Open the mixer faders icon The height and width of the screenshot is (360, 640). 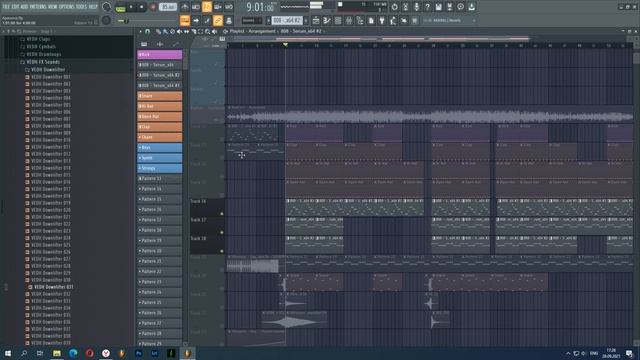pos(349,20)
